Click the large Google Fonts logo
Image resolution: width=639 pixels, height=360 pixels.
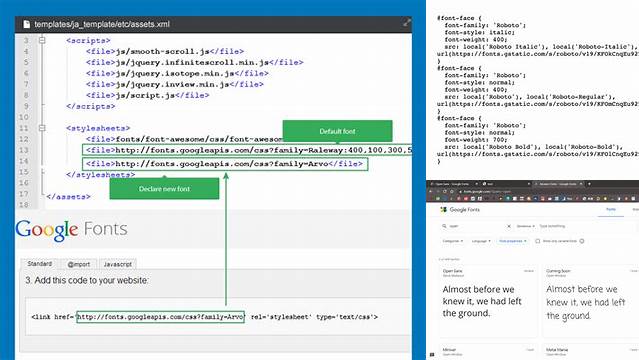tap(71, 230)
